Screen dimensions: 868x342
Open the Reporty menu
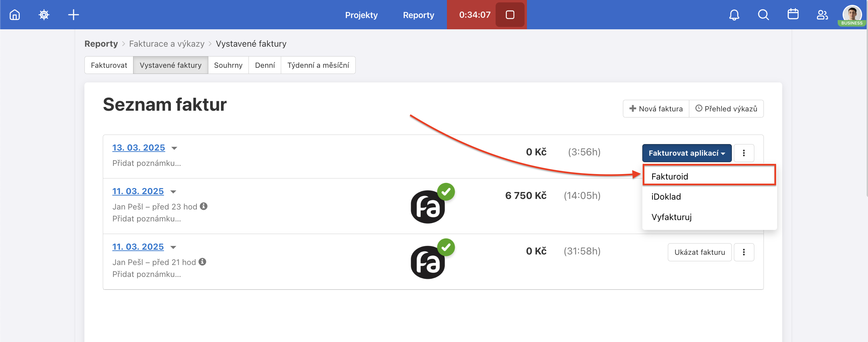(418, 15)
